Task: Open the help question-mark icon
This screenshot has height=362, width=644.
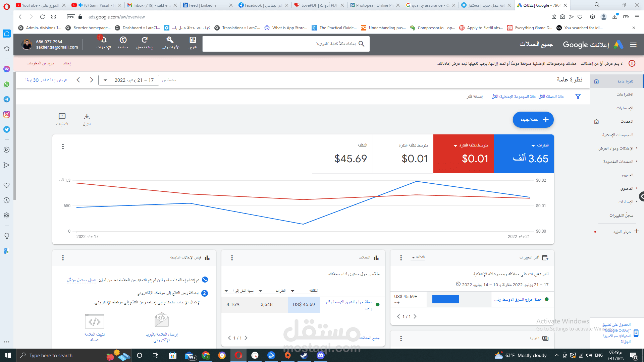Action: click(123, 41)
